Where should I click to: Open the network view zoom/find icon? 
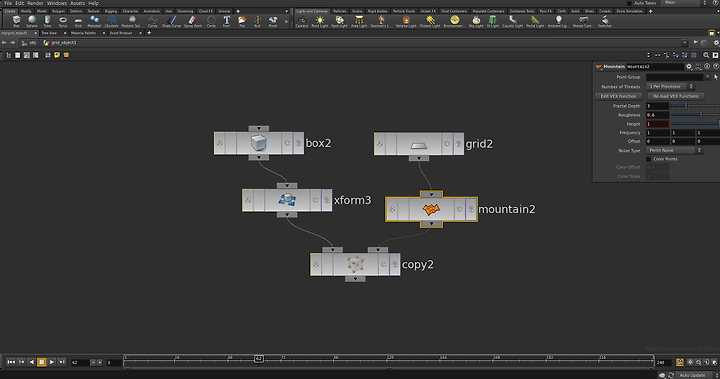(706, 55)
